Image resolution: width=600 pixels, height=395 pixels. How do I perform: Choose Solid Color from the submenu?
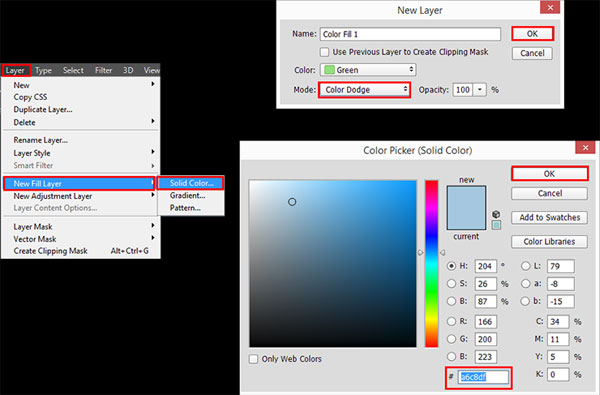coord(191,183)
